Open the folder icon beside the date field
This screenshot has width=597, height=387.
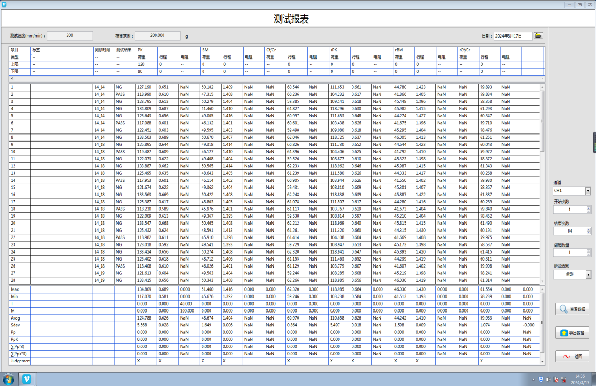click(x=538, y=35)
